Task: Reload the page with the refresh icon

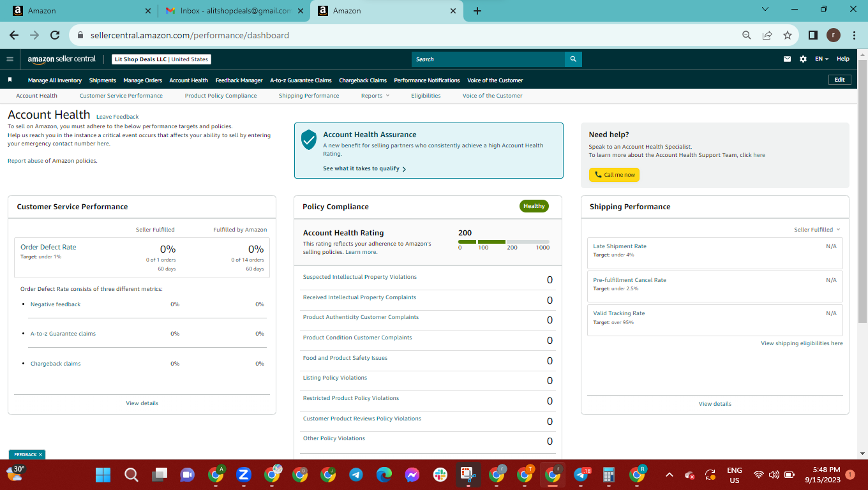Action: click(x=55, y=35)
